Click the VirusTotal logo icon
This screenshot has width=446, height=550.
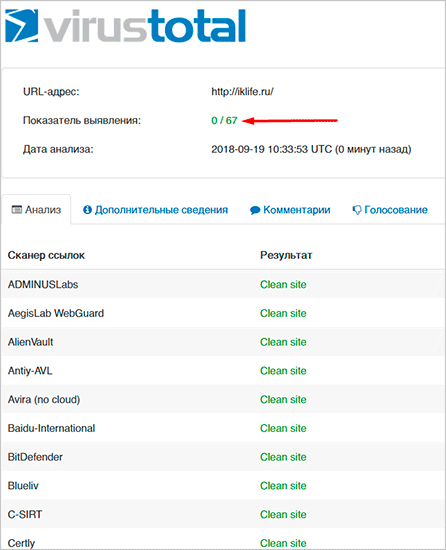[22, 26]
